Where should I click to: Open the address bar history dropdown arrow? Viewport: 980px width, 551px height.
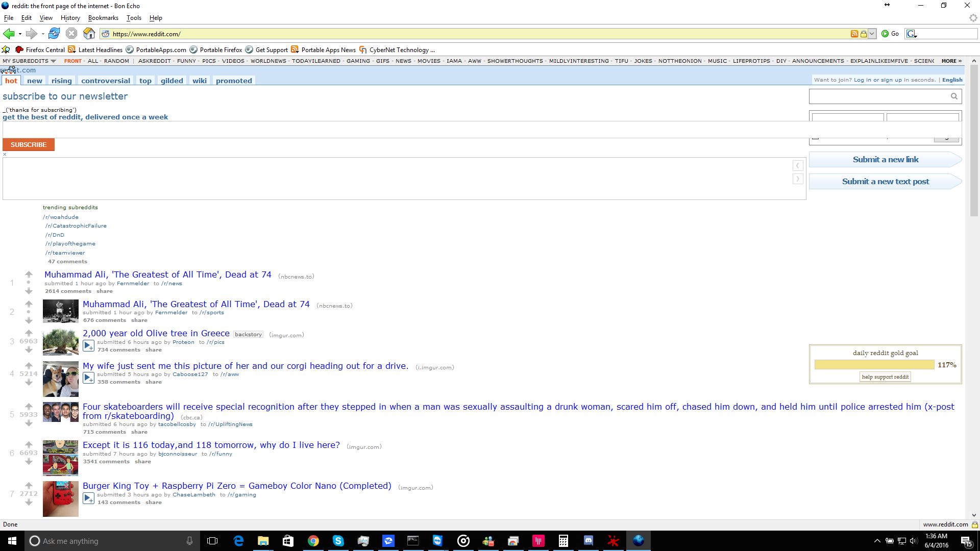click(872, 34)
